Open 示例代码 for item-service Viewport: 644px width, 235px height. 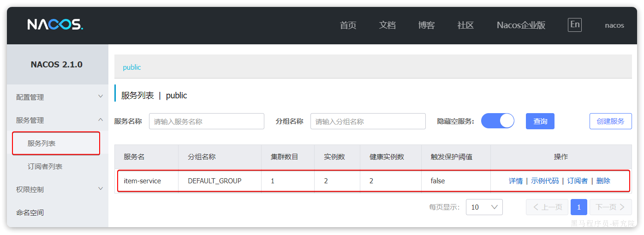[x=544, y=181]
